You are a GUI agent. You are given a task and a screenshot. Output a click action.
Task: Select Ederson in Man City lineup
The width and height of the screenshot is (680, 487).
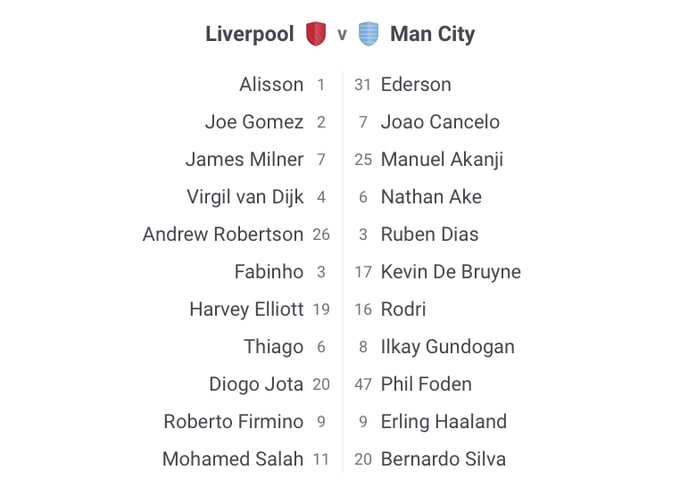click(x=416, y=84)
